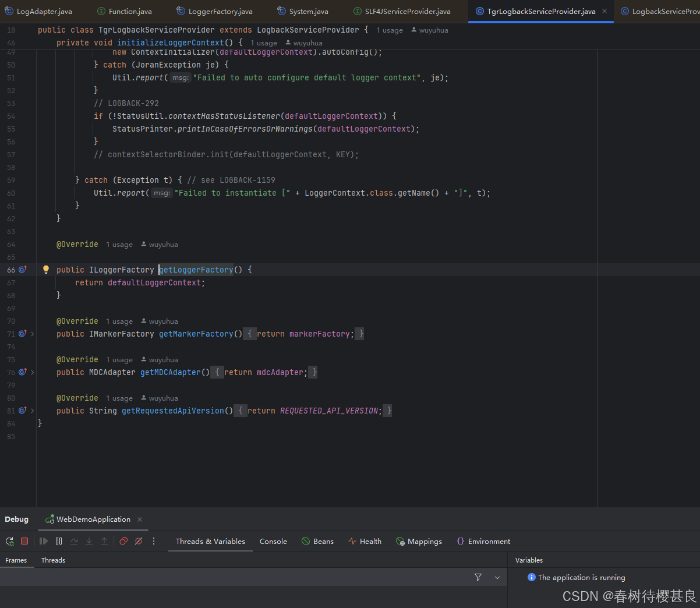
Task: Open the Mappings tab
Action: [419, 541]
